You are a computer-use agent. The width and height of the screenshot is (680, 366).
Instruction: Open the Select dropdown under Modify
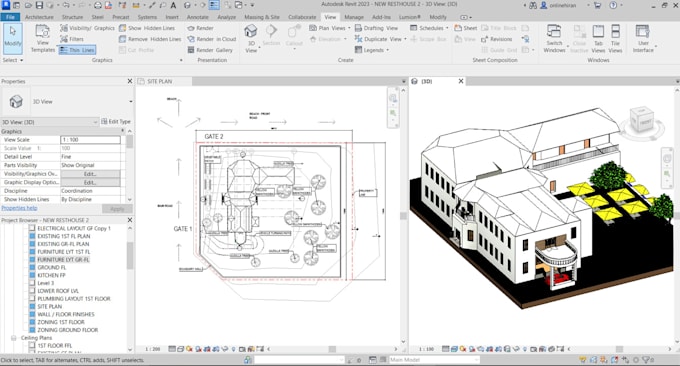(13, 60)
